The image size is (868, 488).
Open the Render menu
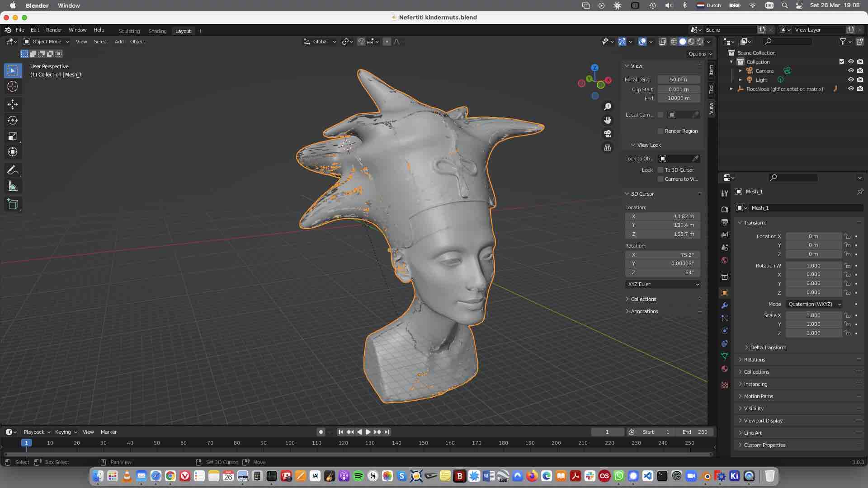pos(54,30)
